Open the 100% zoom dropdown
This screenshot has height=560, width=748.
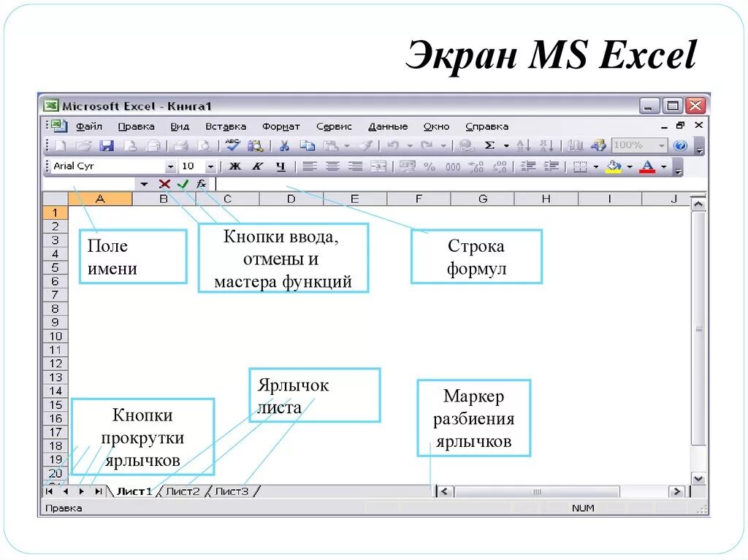[x=662, y=145]
